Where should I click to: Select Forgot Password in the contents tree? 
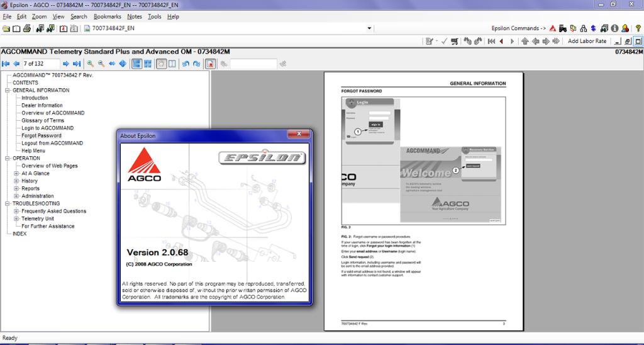click(42, 136)
